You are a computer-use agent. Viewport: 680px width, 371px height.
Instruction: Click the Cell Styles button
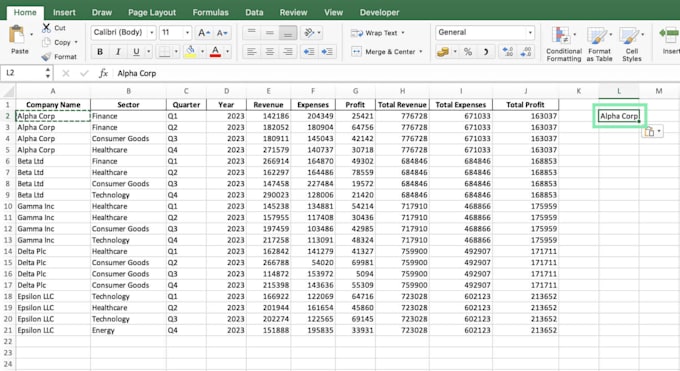click(631, 44)
